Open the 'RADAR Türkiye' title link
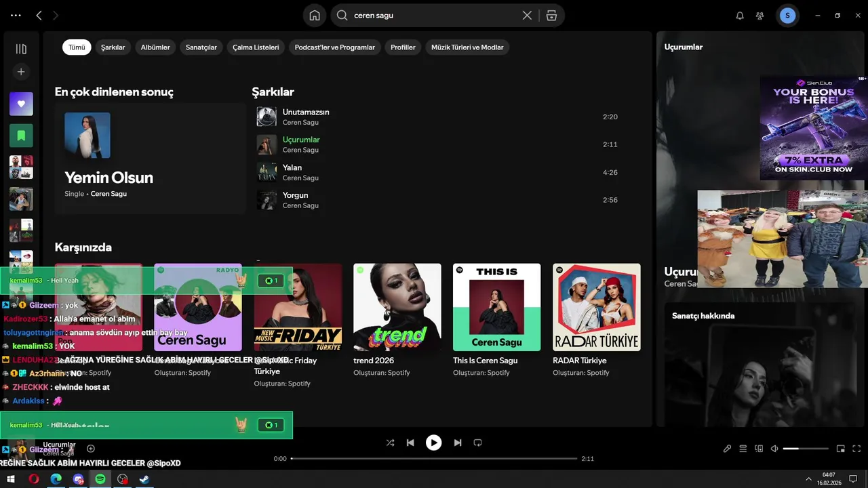The width and height of the screenshot is (868, 488). point(580,361)
